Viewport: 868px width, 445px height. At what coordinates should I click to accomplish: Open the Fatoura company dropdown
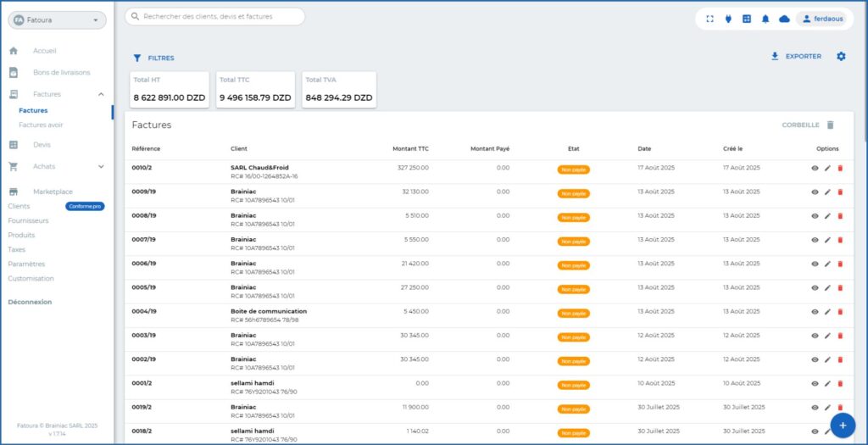tap(56, 19)
